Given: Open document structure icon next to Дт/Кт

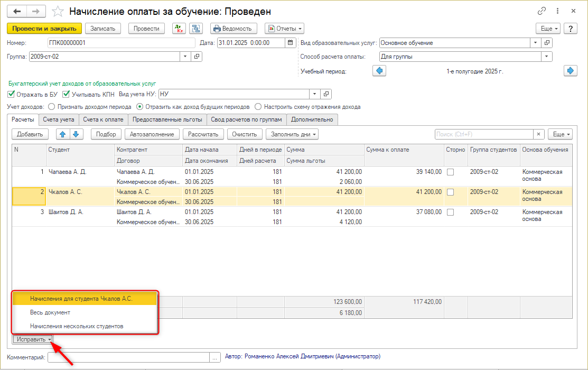Looking at the screenshot, I should click(x=196, y=29).
